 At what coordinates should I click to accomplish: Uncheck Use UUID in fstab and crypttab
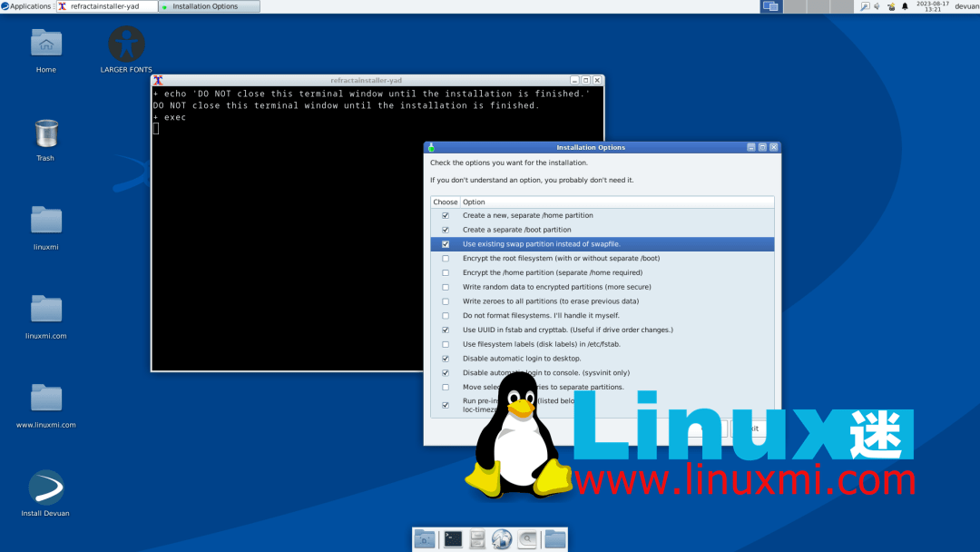point(446,330)
